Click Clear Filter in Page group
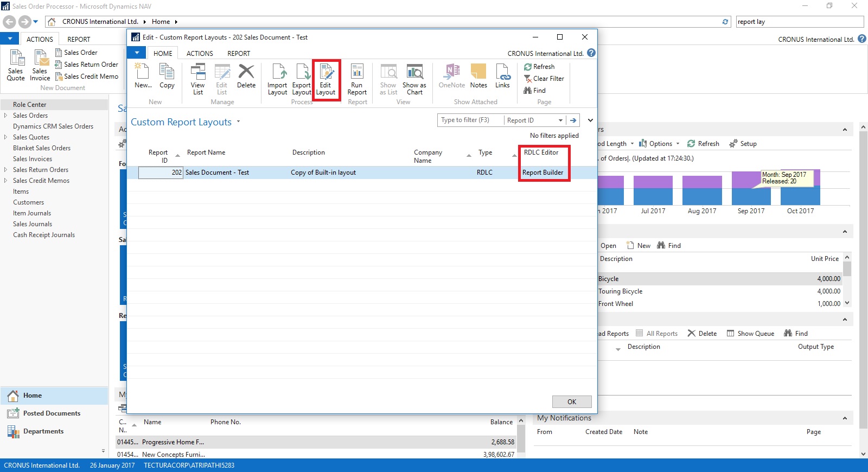This screenshot has width=868, height=472. coord(544,79)
